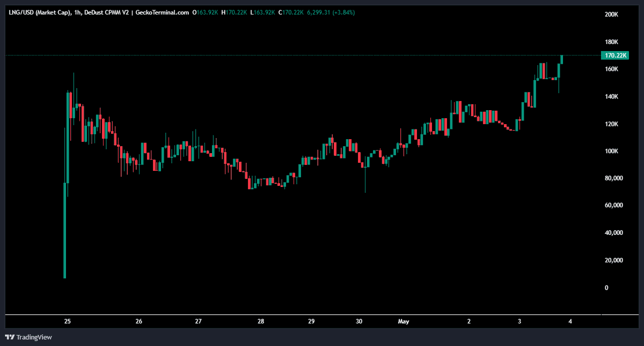
Task: Click the low value L163.92K
Action: coord(262,12)
